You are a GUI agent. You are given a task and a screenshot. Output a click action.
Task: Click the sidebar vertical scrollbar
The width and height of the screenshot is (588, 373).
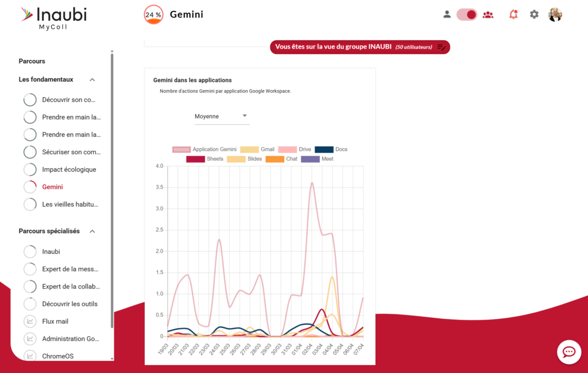click(x=112, y=191)
